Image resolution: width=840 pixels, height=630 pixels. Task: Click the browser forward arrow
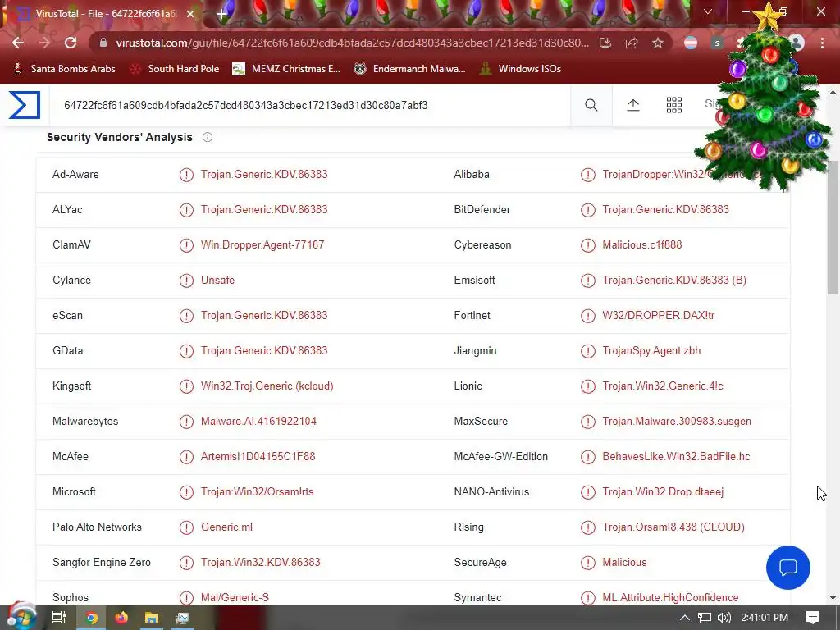(x=44, y=43)
